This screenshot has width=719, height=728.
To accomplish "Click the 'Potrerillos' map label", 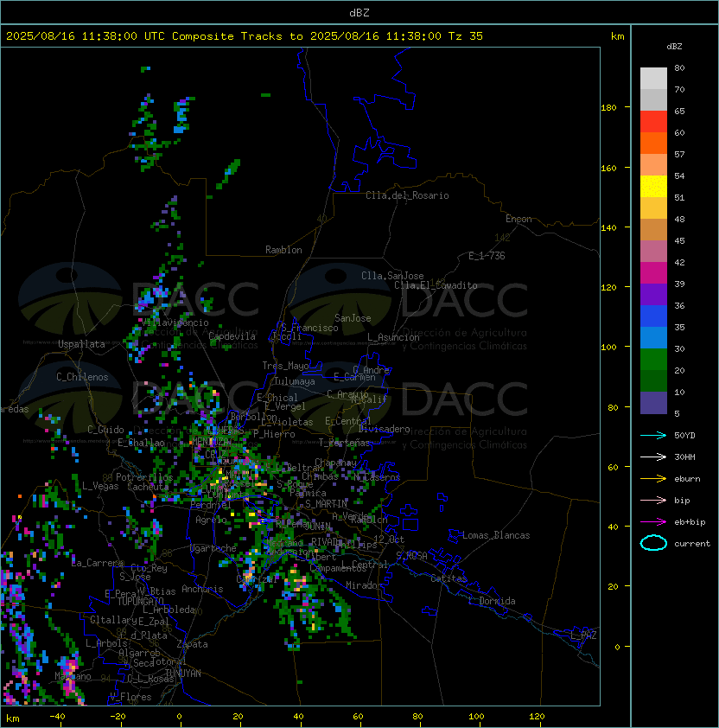I will click(x=144, y=476).
